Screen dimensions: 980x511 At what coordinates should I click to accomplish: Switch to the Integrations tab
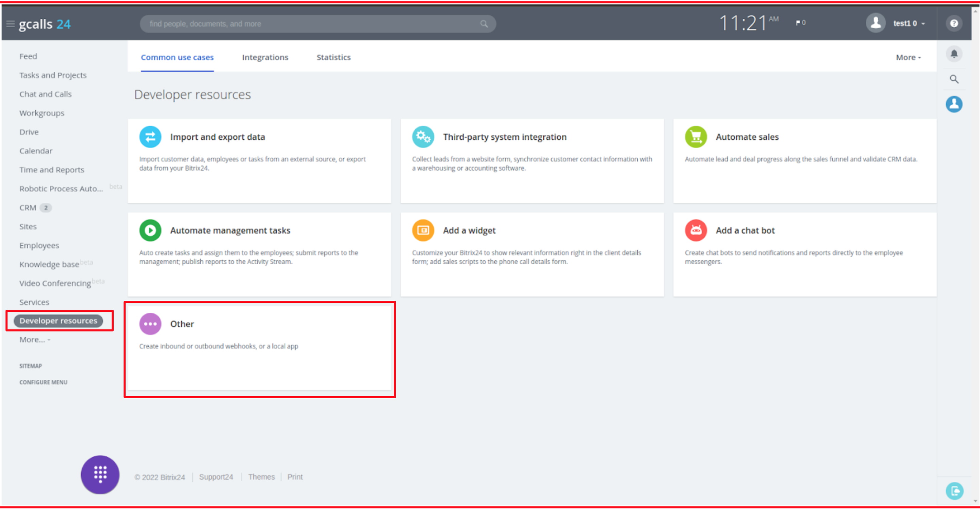point(265,58)
